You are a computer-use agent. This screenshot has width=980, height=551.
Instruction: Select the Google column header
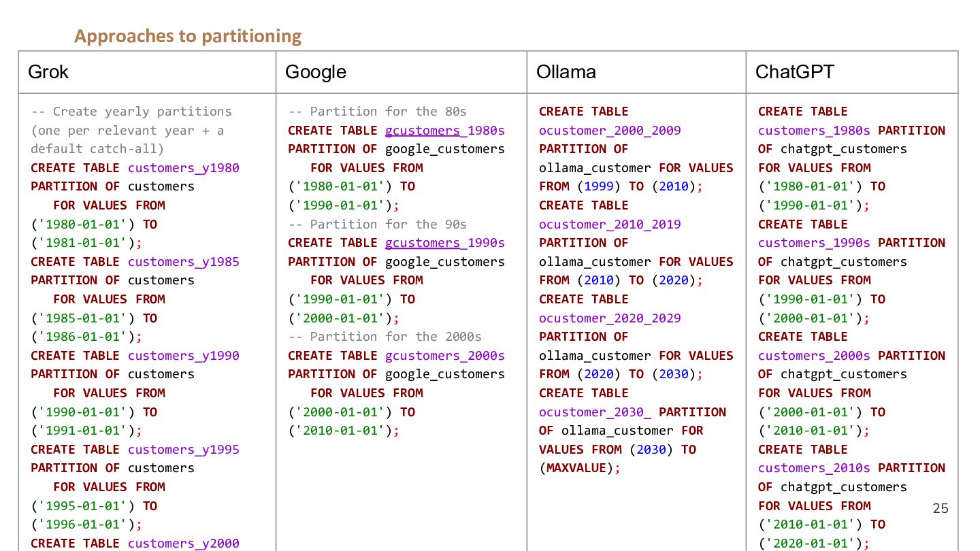coord(402,72)
